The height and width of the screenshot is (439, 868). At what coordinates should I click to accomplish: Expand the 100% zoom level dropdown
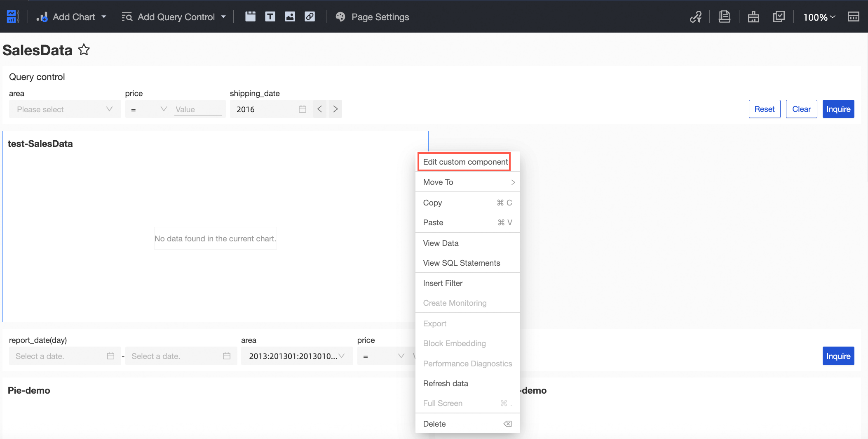(819, 17)
